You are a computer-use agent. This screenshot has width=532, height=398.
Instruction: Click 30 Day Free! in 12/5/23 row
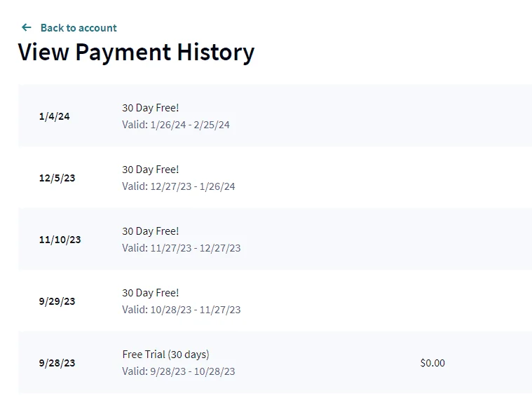pyautogui.click(x=150, y=170)
